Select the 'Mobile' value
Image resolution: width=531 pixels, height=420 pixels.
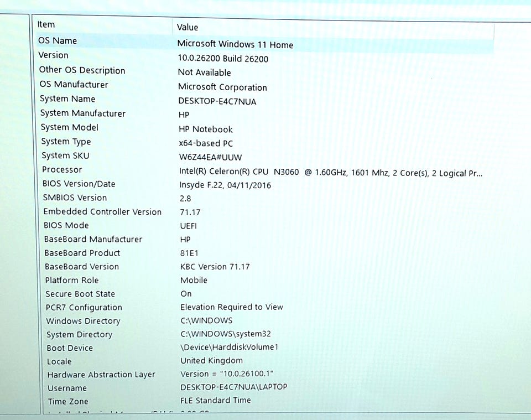click(194, 280)
